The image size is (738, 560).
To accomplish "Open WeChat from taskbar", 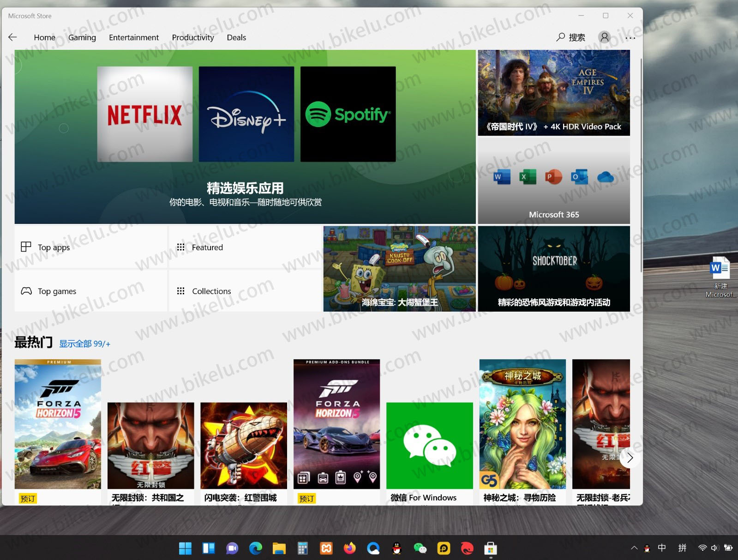I will click(x=420, y=548).
